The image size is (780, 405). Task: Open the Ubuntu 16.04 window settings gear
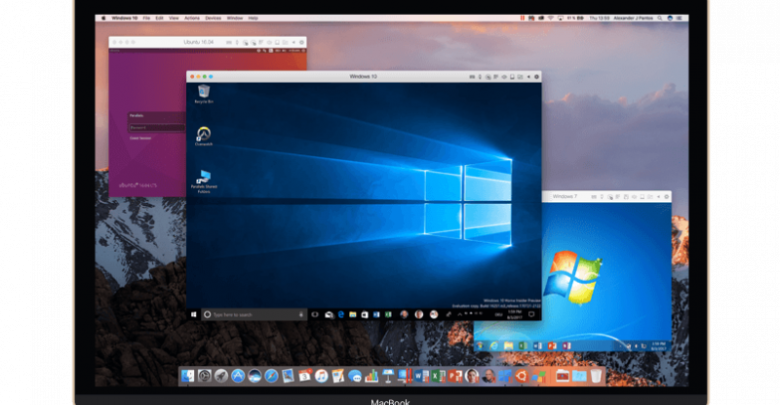301,42
